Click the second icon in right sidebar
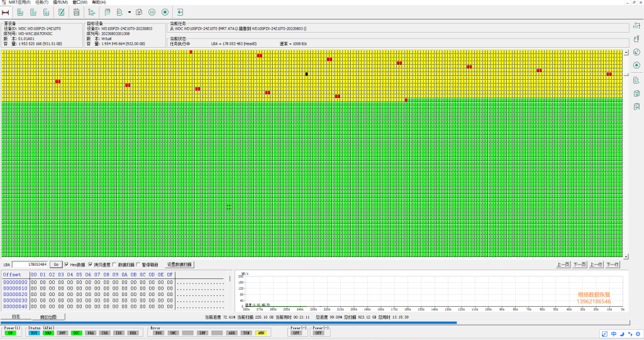Viewport: 644px width, 340px height. [636, 38]
